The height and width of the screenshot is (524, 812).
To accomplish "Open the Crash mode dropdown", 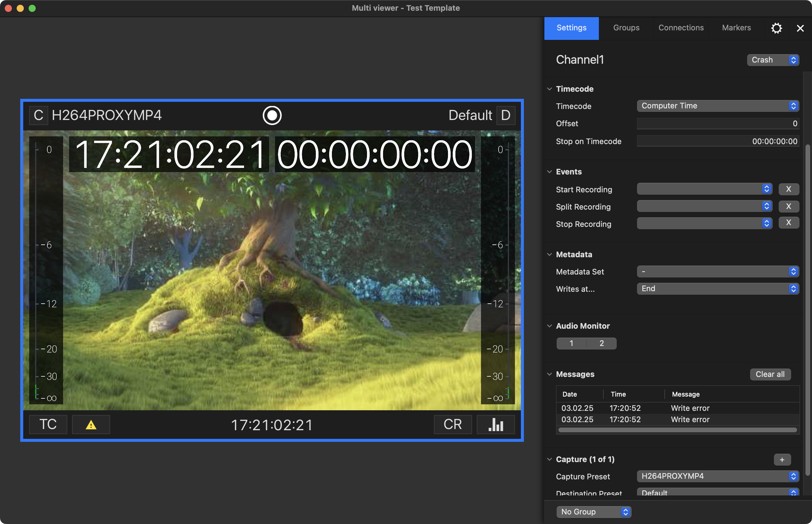I will tap(773, 60).
